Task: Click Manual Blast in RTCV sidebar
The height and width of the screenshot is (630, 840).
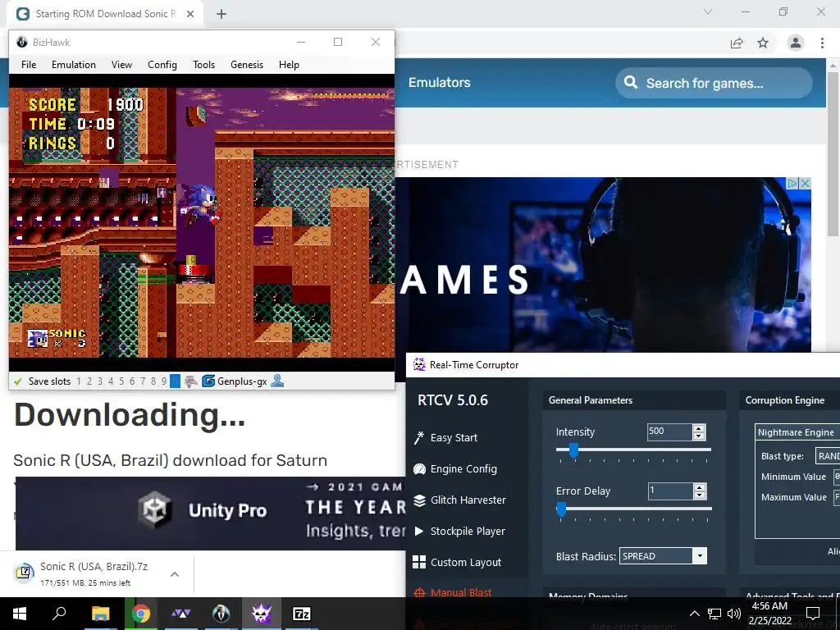Action: pyautogui.click(x=453, y=592)
